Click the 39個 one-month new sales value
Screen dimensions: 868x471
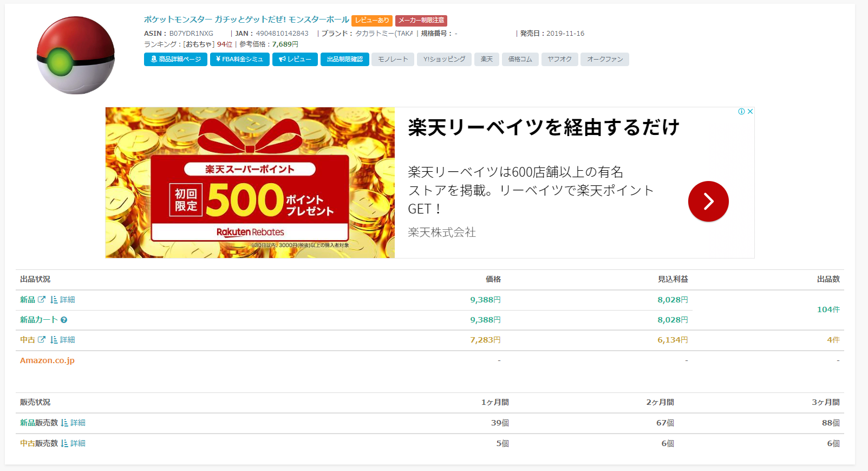point(500,423)
